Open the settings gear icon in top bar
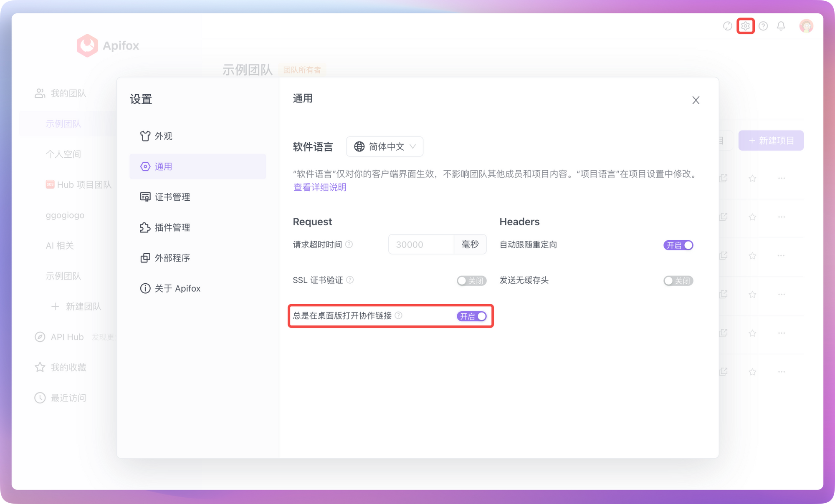835x504 pixels. point(745,26)
